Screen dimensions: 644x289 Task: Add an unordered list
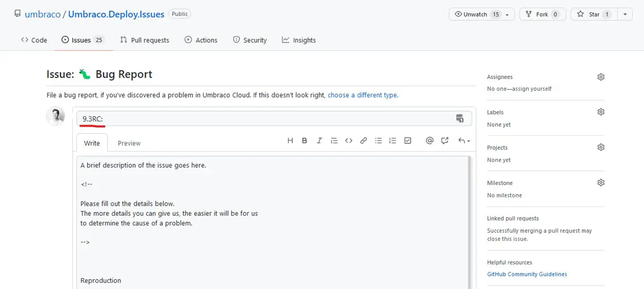tap(378, 140)
